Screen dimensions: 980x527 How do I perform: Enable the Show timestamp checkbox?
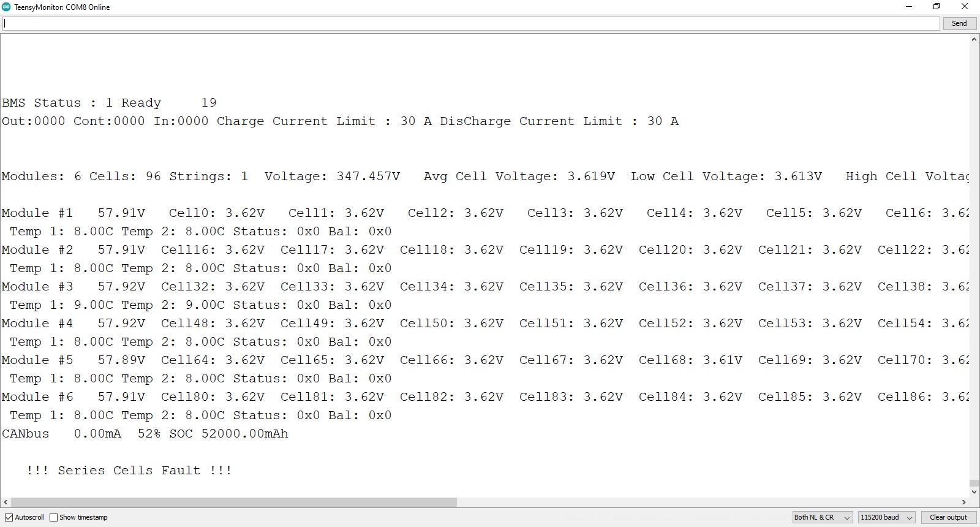click(53, 517)
